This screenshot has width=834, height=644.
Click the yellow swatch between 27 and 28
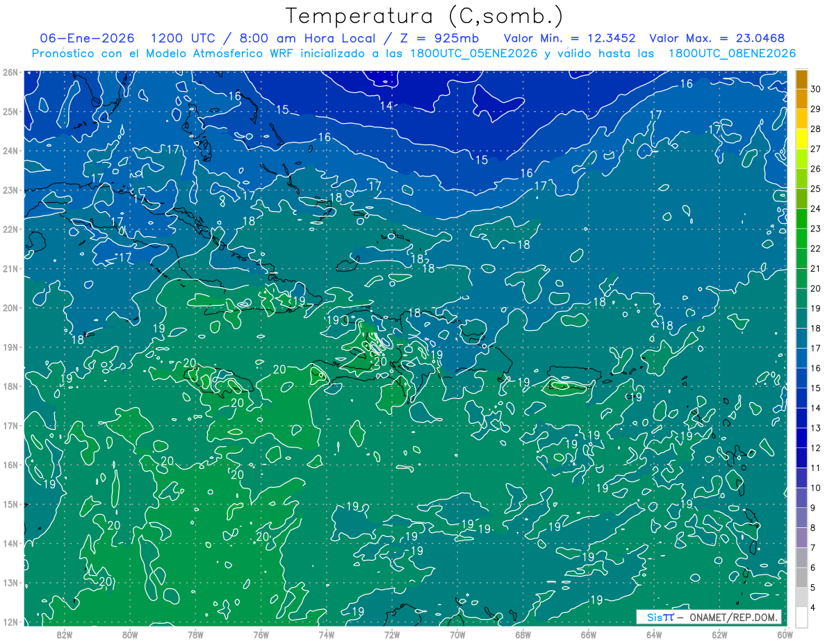pos(801,139)
